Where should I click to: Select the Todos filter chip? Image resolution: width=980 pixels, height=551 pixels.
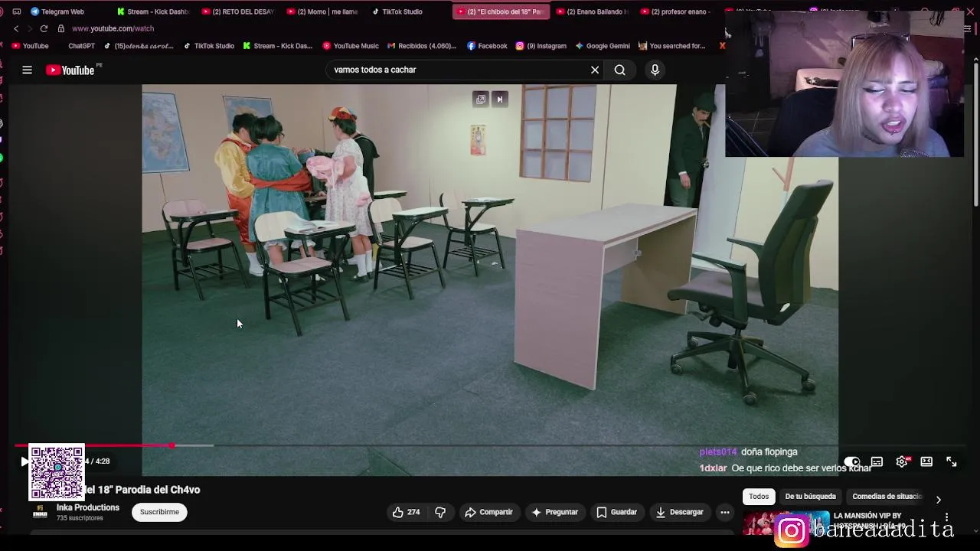point(759,497)
